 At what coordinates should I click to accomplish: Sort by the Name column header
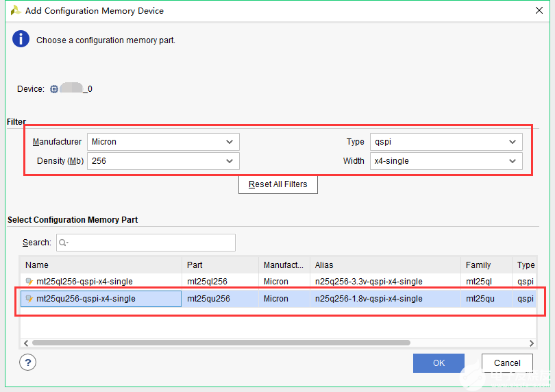(101, 265)
